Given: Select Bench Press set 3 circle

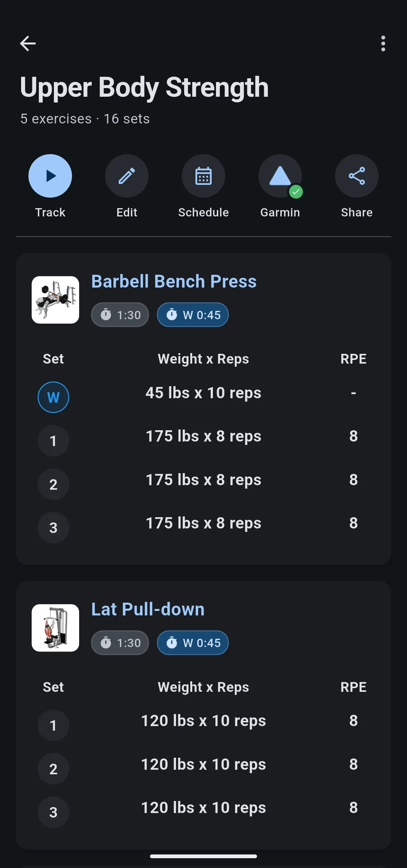Looking at the screenshot, I should (53, 528).
